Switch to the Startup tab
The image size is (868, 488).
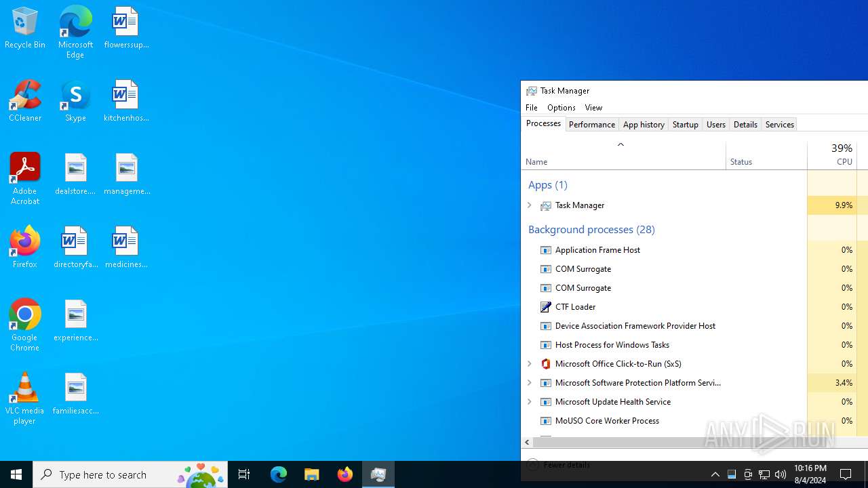[686, 125]
